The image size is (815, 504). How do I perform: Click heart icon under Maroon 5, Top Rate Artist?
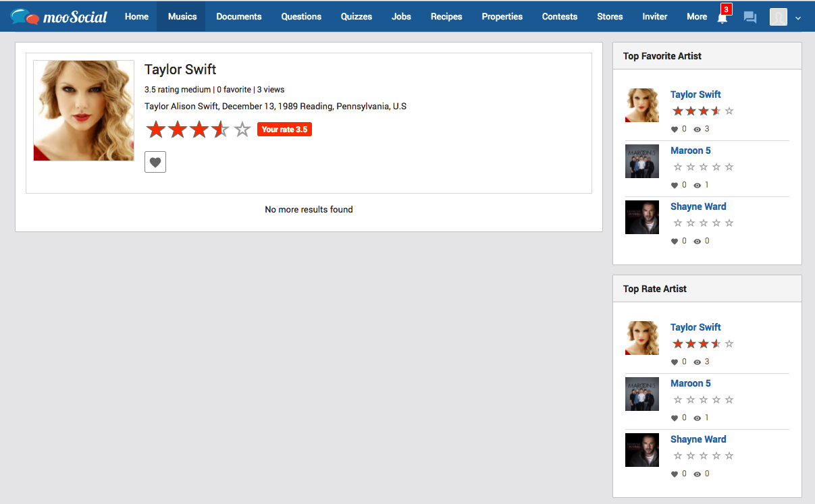[675, 418]
